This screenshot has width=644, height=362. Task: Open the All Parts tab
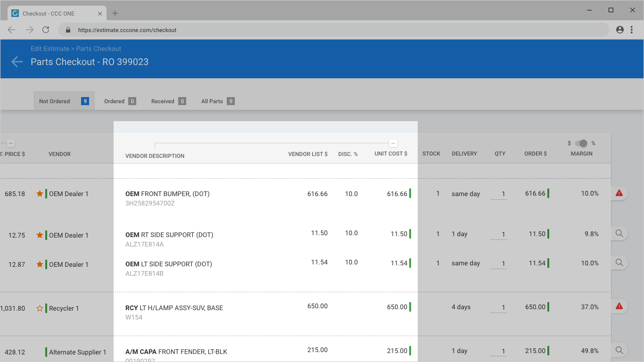click(218, 101)
